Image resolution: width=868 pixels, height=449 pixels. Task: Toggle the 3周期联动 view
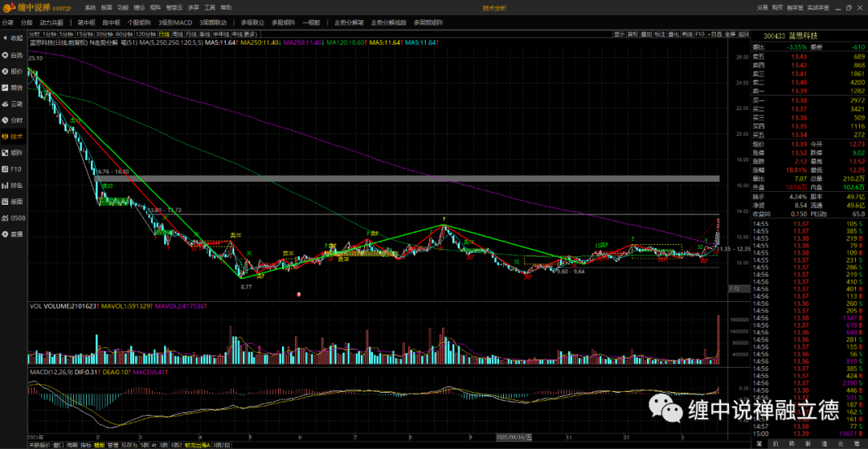point(212,22)
